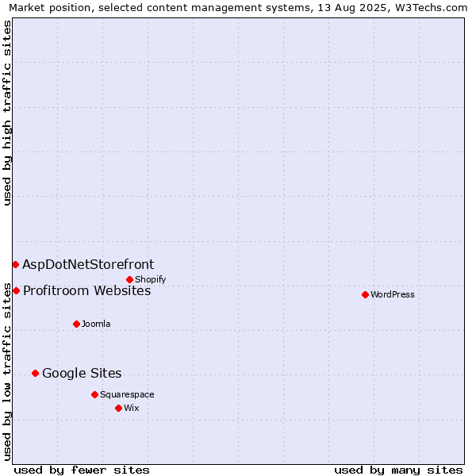Click the Profitroom Websites red data point
476x476 pixels.
point(17,291)
